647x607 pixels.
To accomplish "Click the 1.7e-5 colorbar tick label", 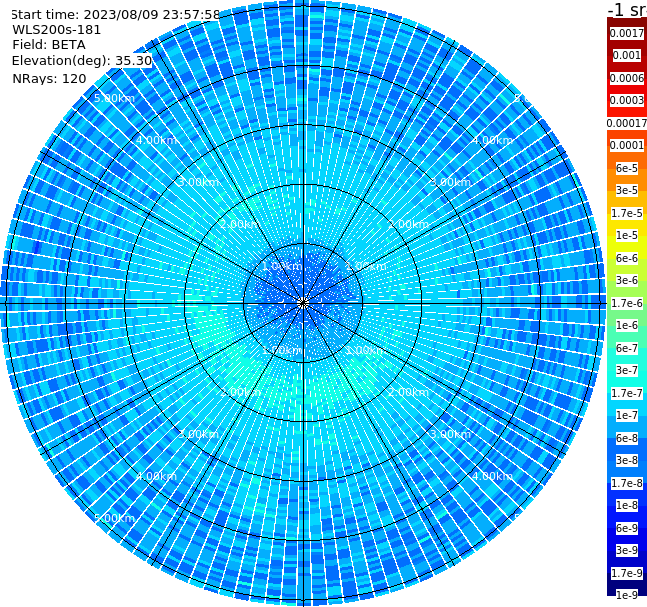I will [627, 213].
